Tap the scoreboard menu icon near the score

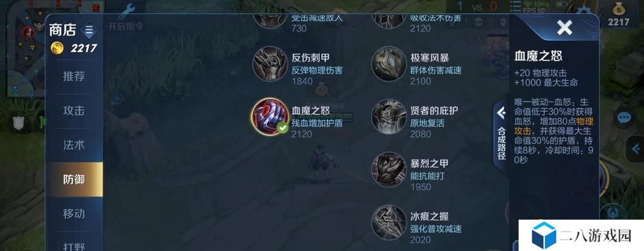pyautogui.click(x=515, y=6)
